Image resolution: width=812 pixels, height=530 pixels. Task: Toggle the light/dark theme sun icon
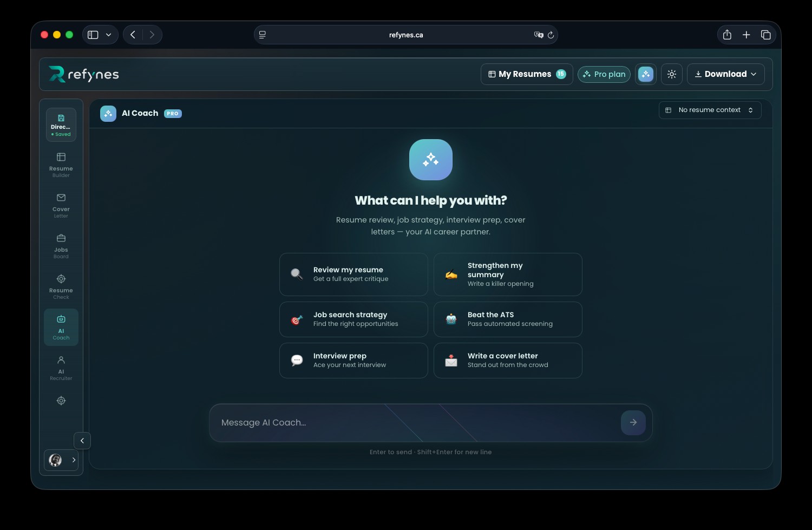(x=672, y=74)
